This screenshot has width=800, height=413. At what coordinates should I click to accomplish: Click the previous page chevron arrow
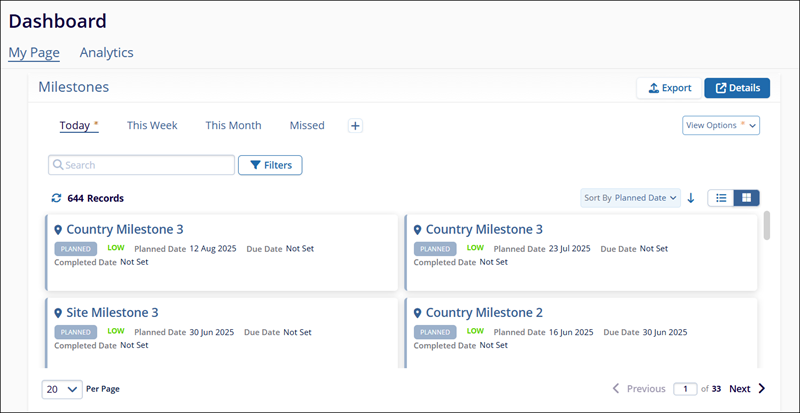point(616,388)
